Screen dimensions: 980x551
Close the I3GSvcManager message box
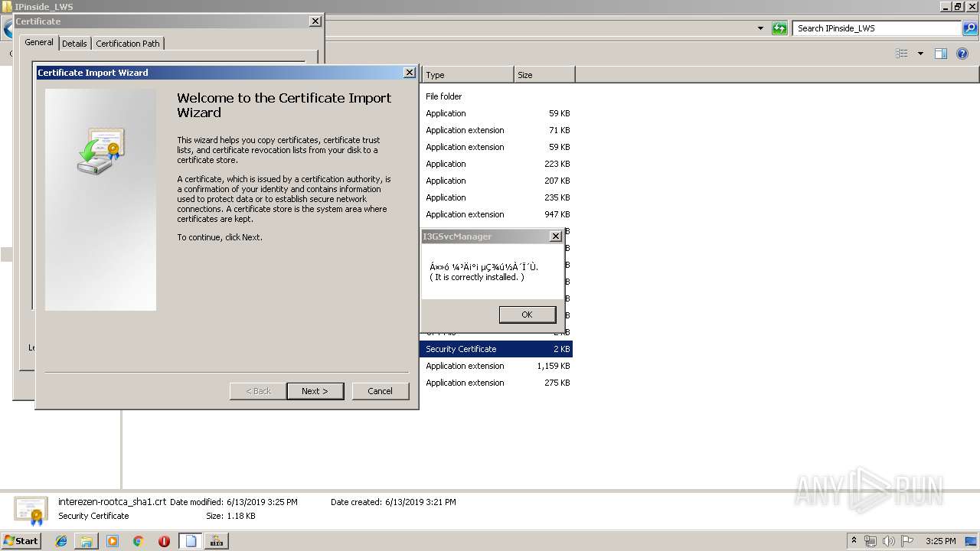tap(556, 236)
